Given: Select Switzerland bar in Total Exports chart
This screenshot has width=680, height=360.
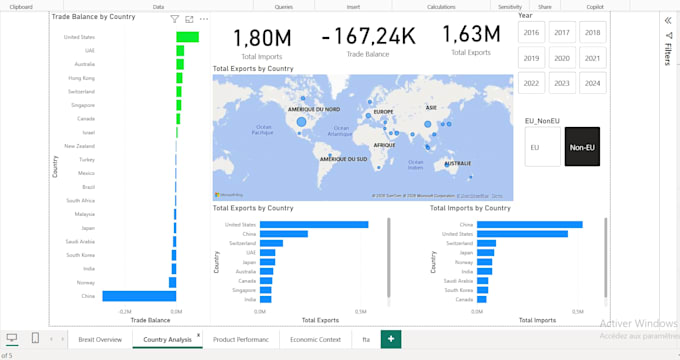Looking at the screenshot, I should [x=271, y=243].
